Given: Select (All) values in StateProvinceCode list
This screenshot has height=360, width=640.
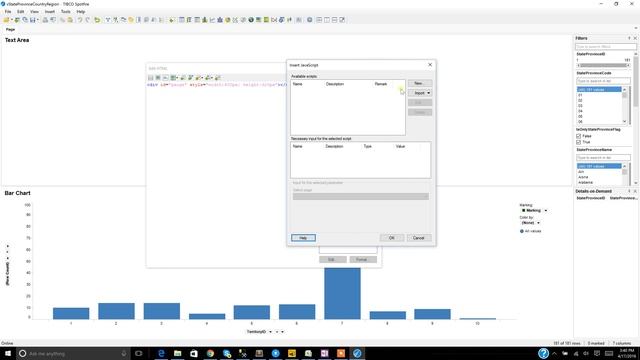Looking at the screenshot, I should tap(599, 89).
